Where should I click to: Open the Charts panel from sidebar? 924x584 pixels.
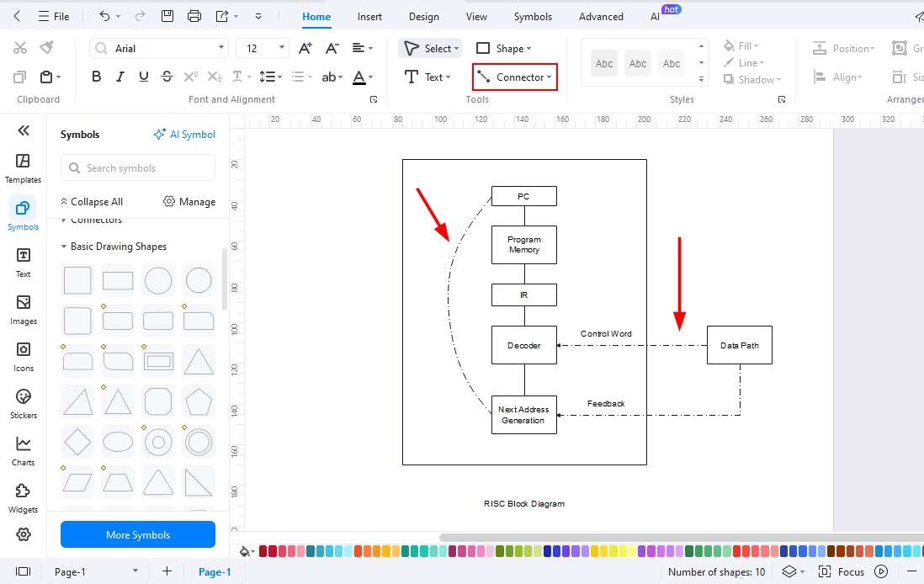pyautogui.click(x=23, y=449)
